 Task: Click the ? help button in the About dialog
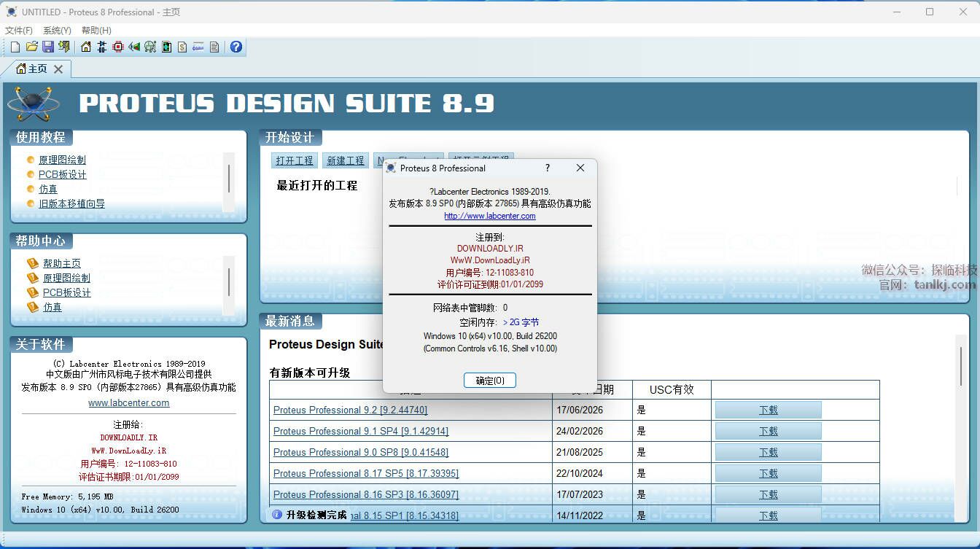point(548,168)
